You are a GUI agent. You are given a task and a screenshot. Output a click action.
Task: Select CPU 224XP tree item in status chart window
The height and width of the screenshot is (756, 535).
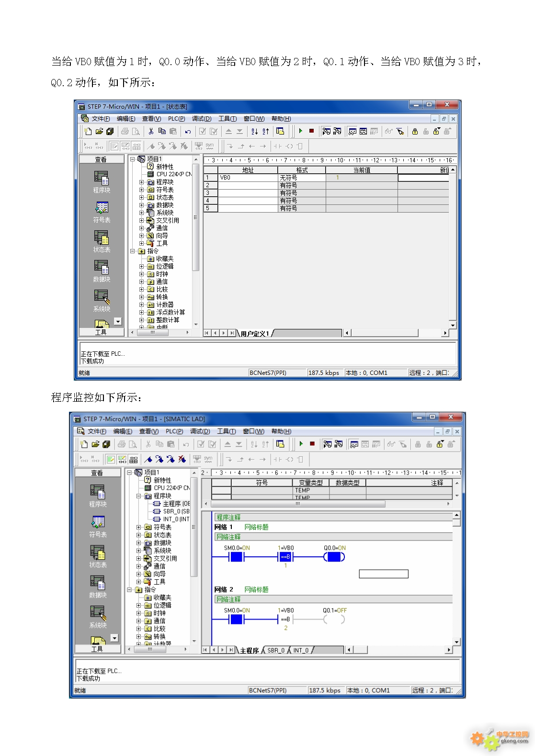[x=170, y=174]
